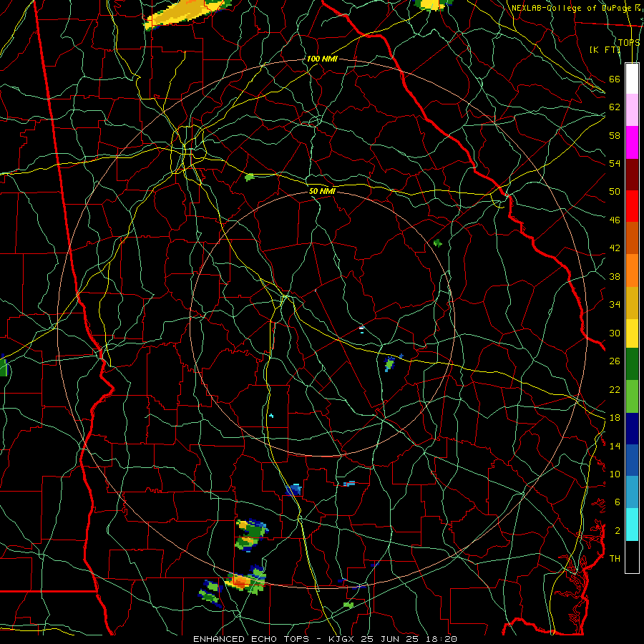Click the legend value '54'
This screenshot has width=644, height=644.
[x=615, y=163]
